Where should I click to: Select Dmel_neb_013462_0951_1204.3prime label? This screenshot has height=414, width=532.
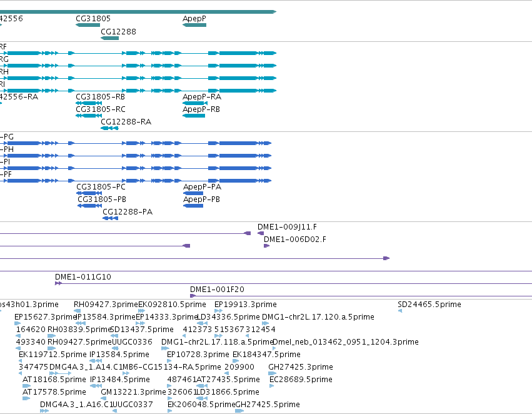click(x=345, y=342)
